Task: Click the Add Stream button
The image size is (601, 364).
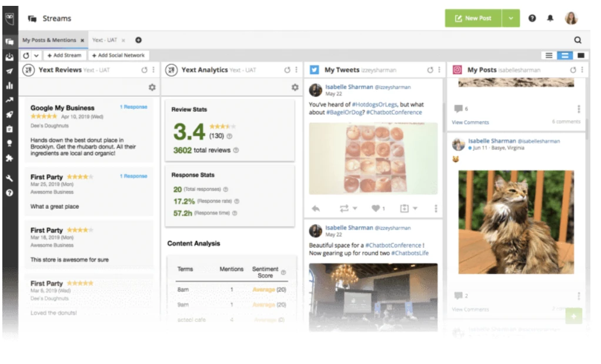Action: click(64, 54)
